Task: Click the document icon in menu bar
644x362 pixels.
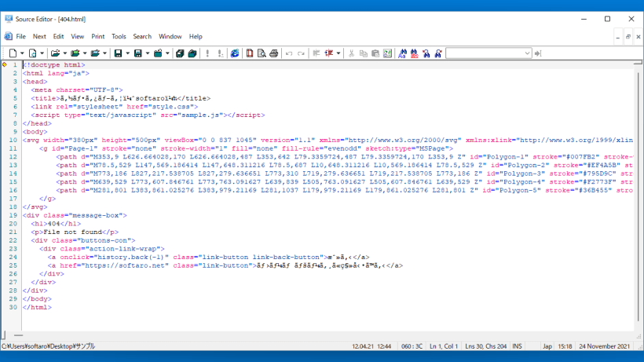Action: pyautogui.click(x=8, y=37)
